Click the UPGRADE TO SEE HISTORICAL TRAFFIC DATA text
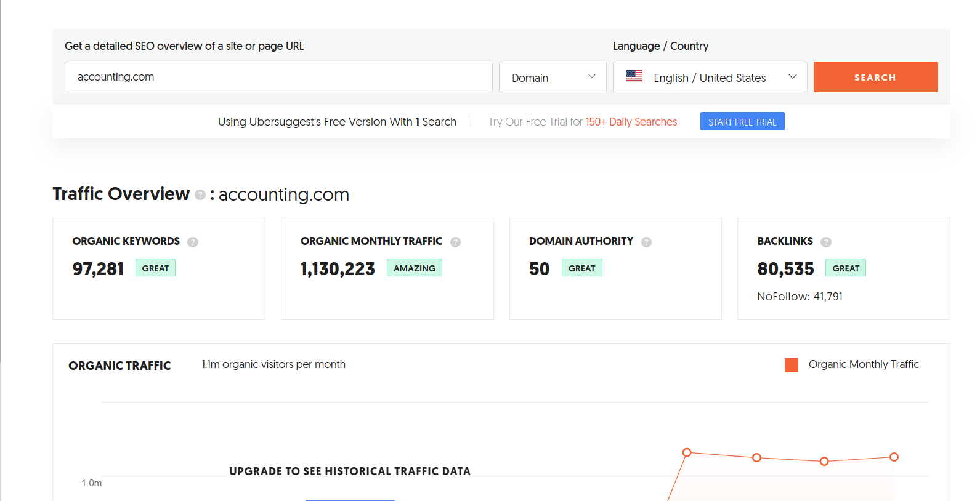Screen dimensions: 980x501 coord(350,471)
